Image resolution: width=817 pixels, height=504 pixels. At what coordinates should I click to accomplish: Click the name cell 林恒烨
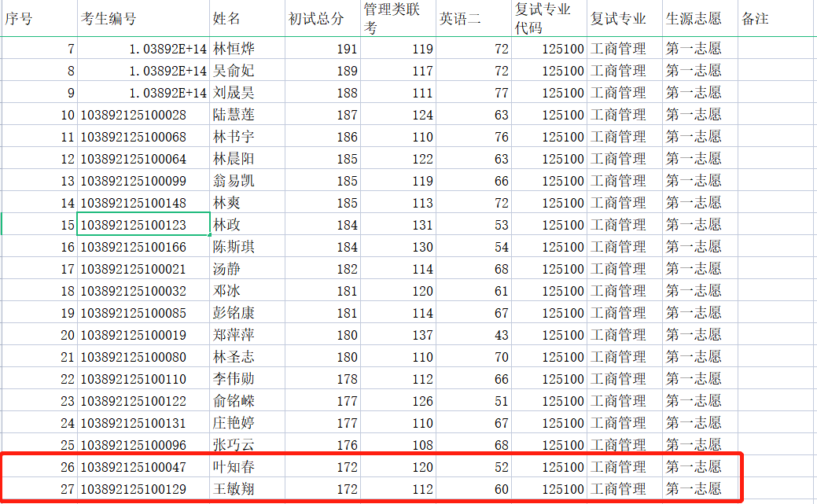coord(247,49)
